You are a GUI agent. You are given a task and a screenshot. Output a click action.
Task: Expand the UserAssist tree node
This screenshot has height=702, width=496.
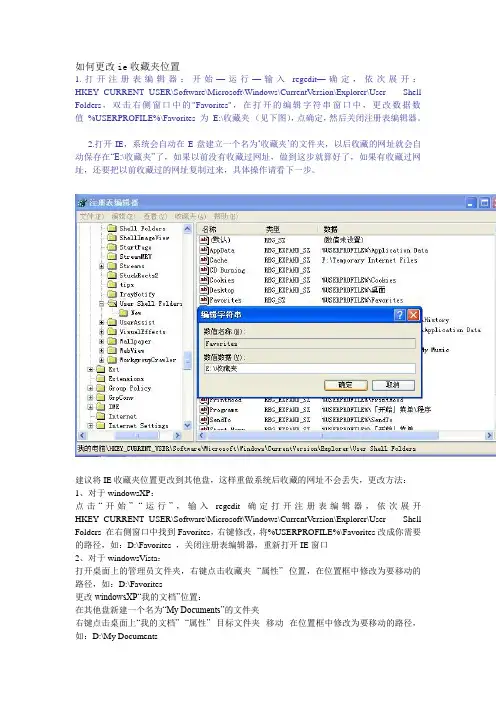(x=102, y=322)
